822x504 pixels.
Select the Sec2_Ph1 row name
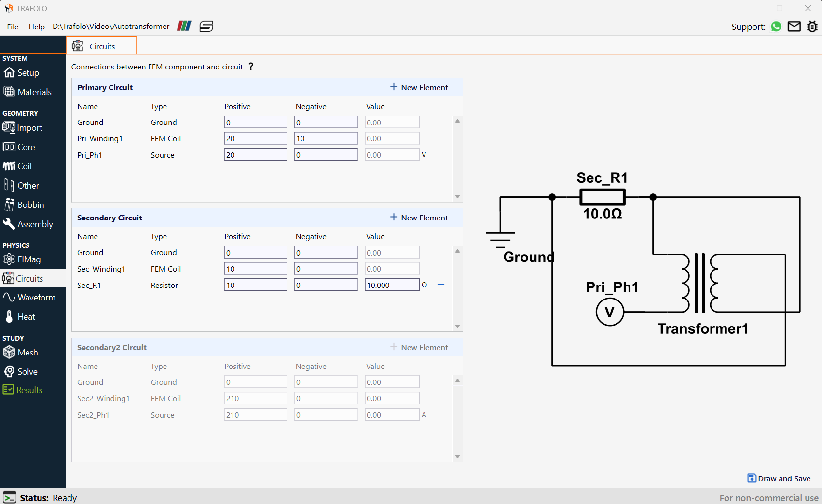coord(93,415)
